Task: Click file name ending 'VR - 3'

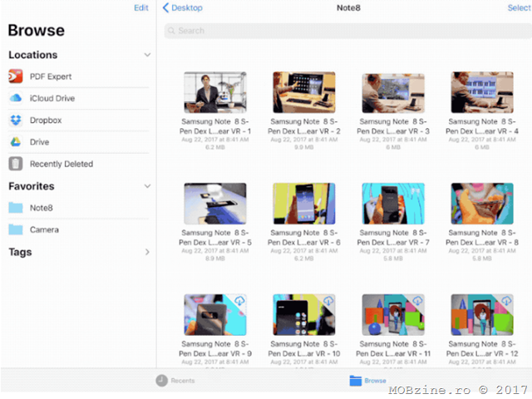Action: coord(393,126)
